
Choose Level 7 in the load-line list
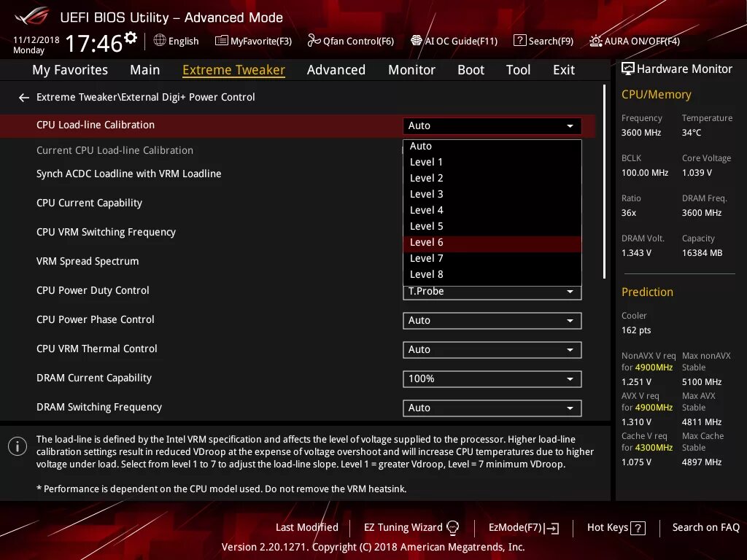pos(492,259)
